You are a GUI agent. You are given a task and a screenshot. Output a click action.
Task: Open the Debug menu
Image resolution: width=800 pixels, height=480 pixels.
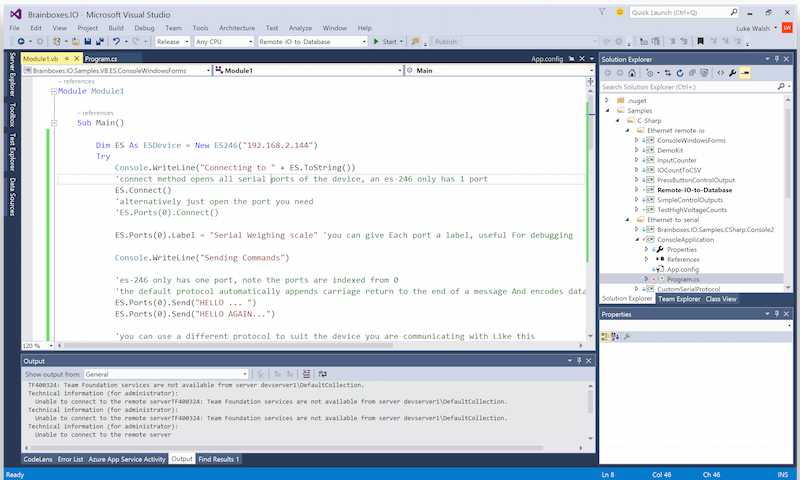(144, 28)
